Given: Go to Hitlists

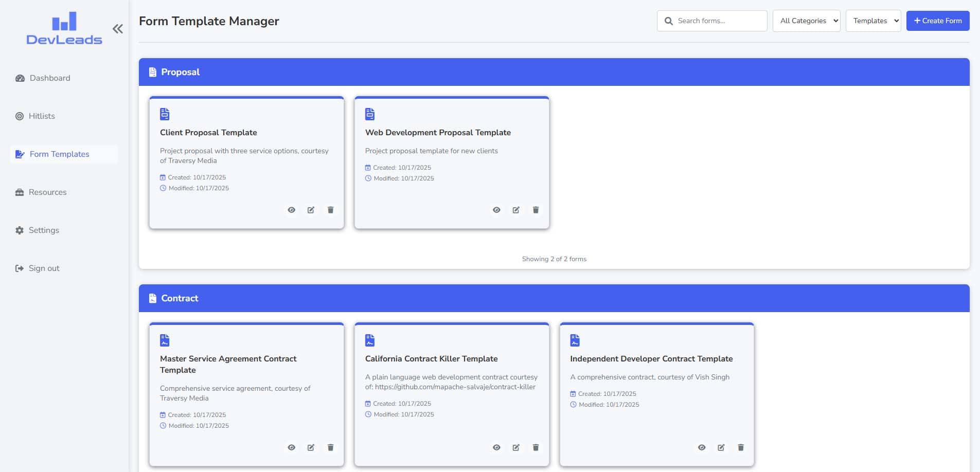Looking at the screenshot, I should (x=64, y=116).
